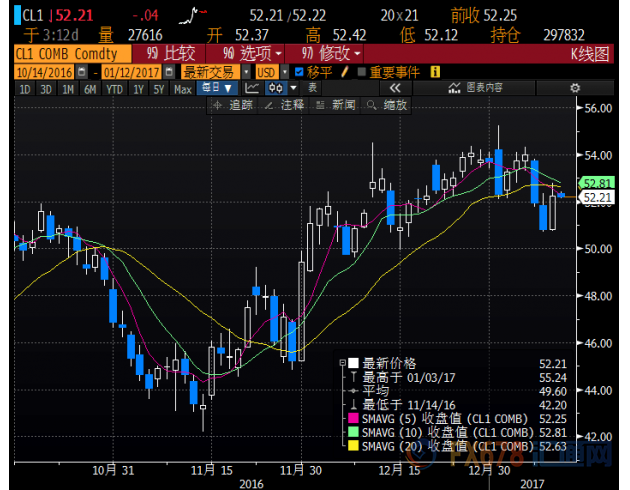Open the settings gear icon
Screen dimensions: 630x490
(574, 89)
